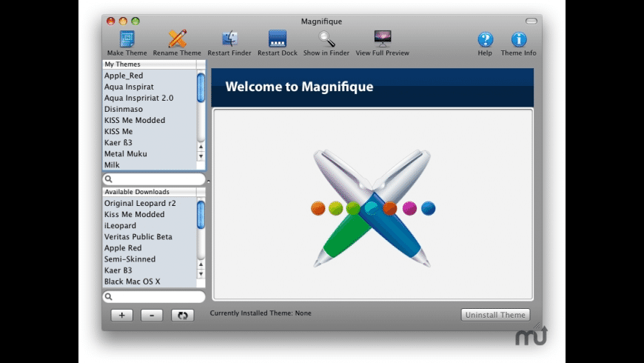
Task: Click the plus button to add theme
Action: coord(121,315)
